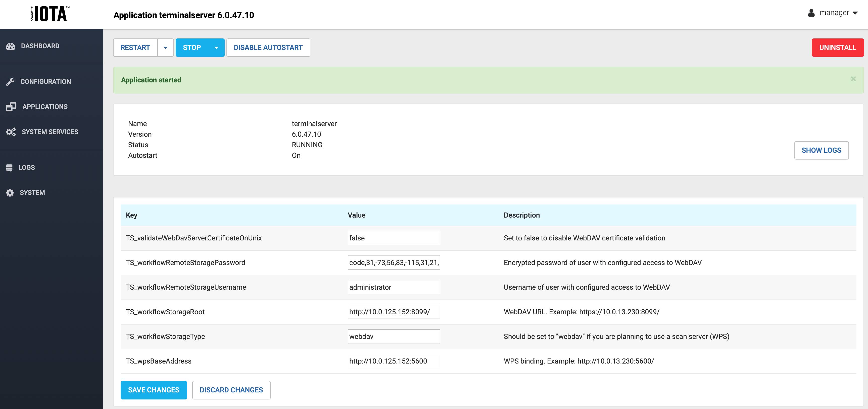Dismiss the Application started notification
This screenshot has width=868, height=409.
click(853, 79)
